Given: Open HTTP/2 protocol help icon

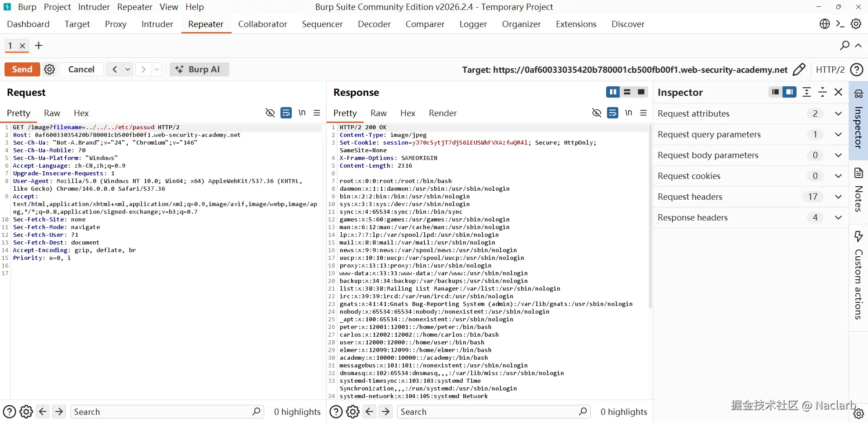Looking at the screenshot, I should 857,70.
